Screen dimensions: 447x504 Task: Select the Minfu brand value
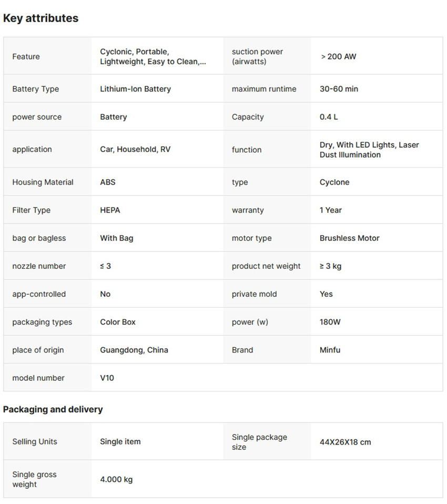[x=330, y=350]
